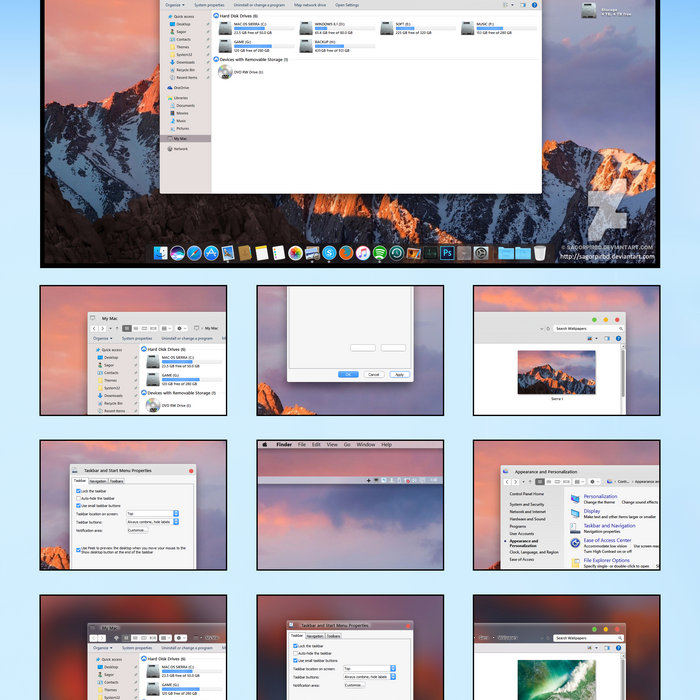This screenshot has width=700, height=700.
Task: Click Map network drive in top window
Action: (x=310, y=5)
